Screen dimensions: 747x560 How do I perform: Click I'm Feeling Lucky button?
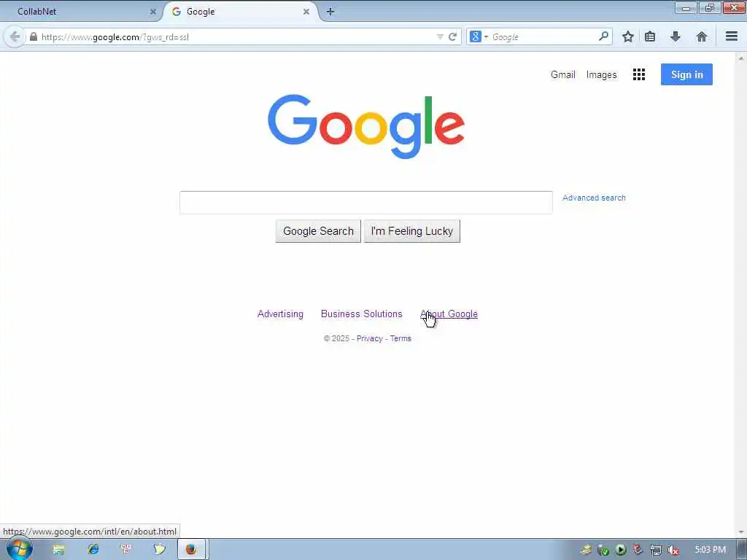(x=412, y=231)
